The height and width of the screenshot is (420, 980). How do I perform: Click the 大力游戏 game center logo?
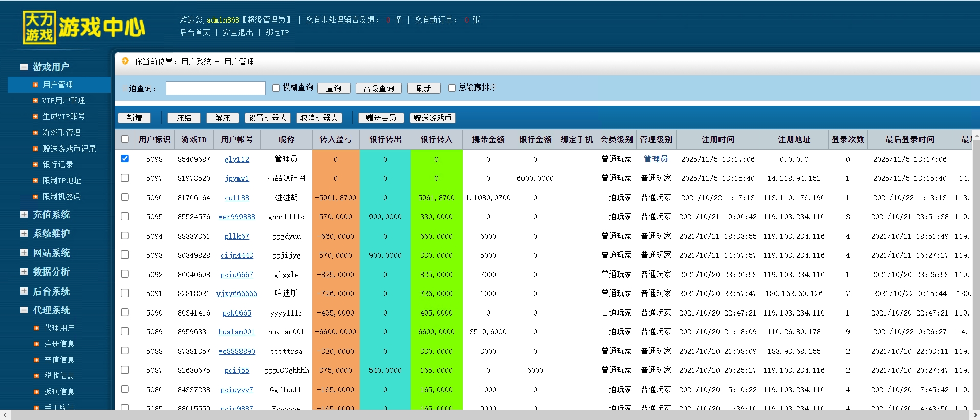tap(84, 27)
